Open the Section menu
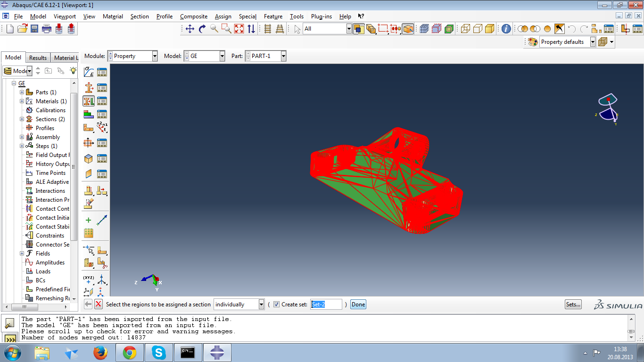644x362 pixels. coord(140,16)
